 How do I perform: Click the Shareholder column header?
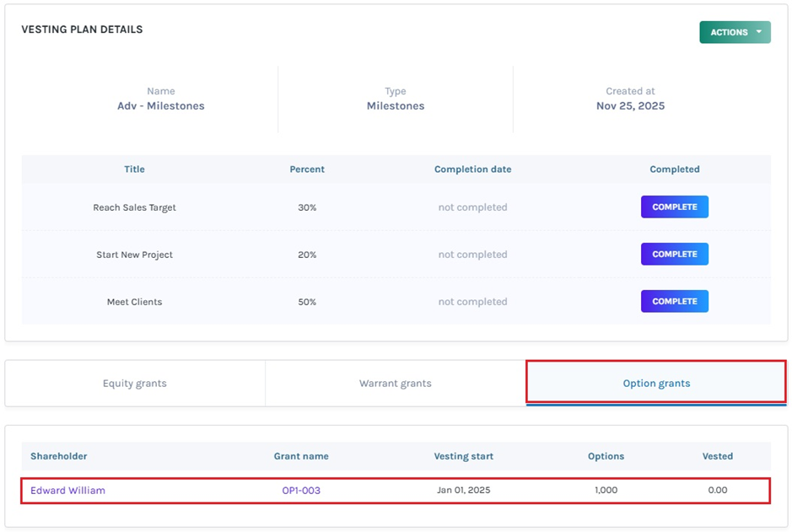point(59,456)
